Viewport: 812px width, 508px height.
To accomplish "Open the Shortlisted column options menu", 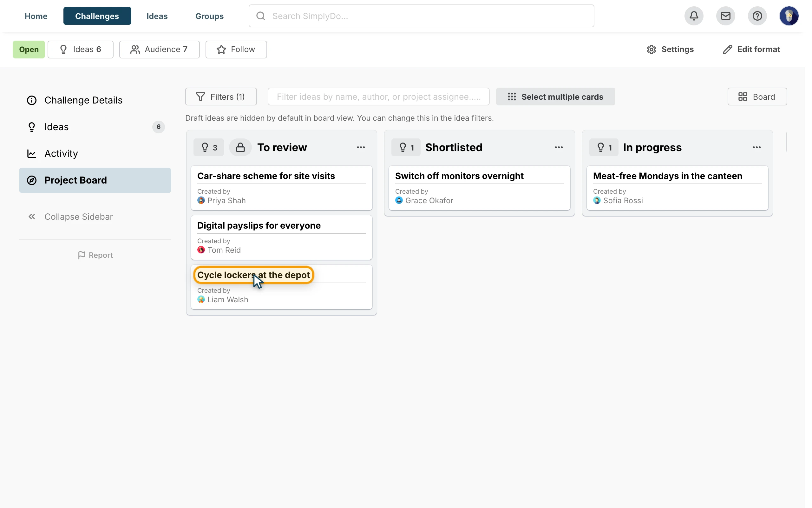I will click(559, 147).
